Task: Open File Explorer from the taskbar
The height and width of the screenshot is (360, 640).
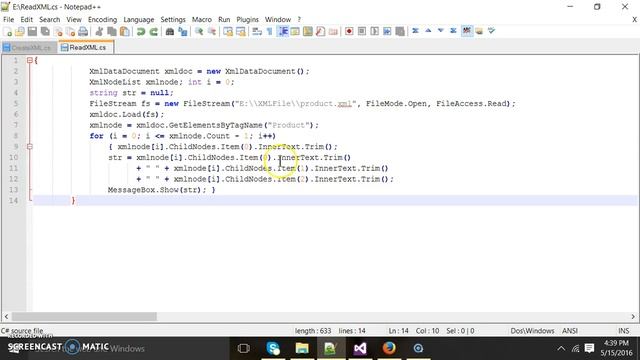Action: 302,348
